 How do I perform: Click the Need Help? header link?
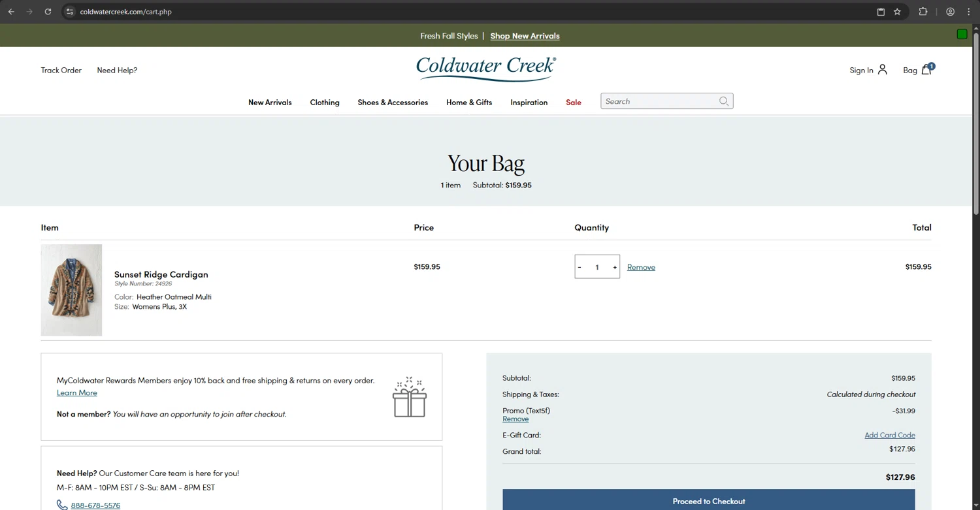[117, 70]
